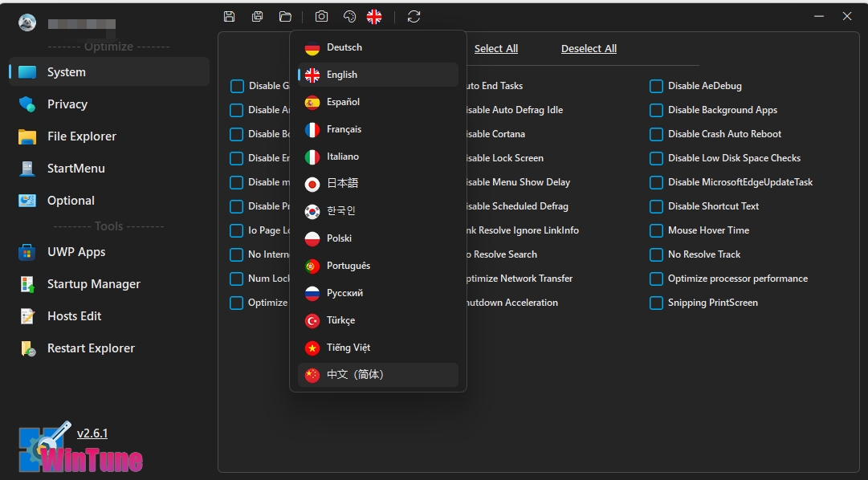868x480 pixels.
Task: Click the WinTune logo at bottom left
Action: (80, 451)
